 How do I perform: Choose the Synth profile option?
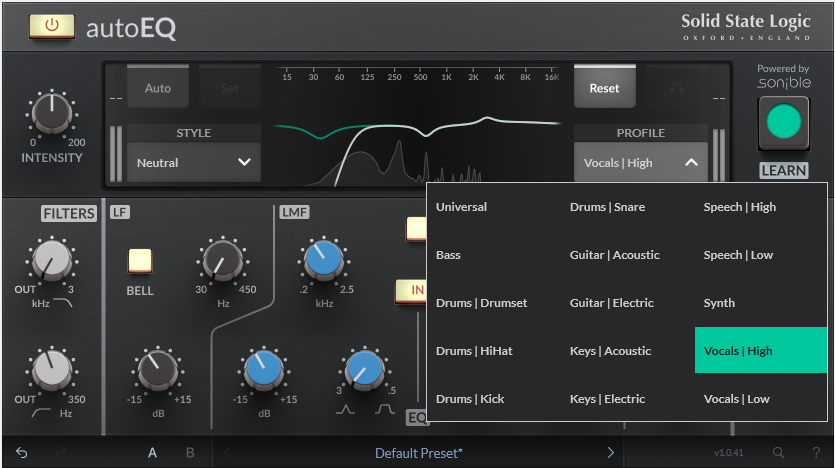point(719,303)
